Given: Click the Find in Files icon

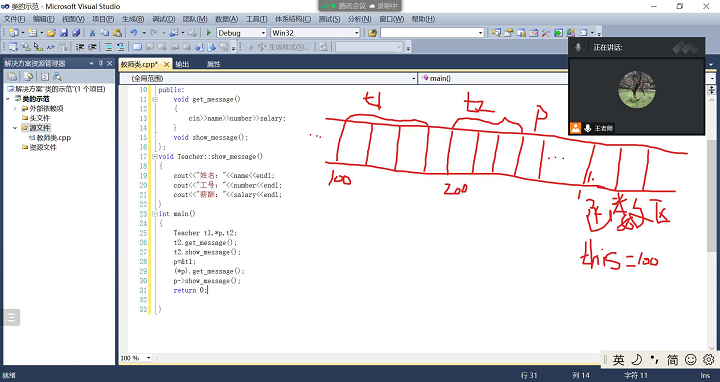Looking at the screenshot, I should [372, 33].
